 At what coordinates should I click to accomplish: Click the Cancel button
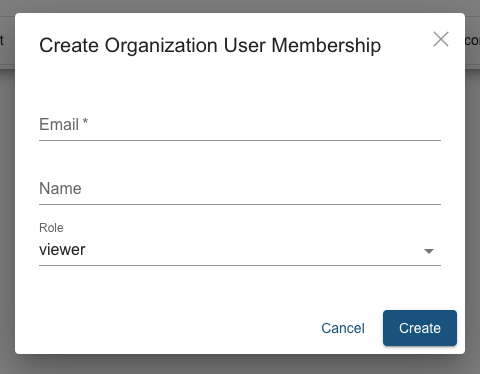click(x=343, y=328)
